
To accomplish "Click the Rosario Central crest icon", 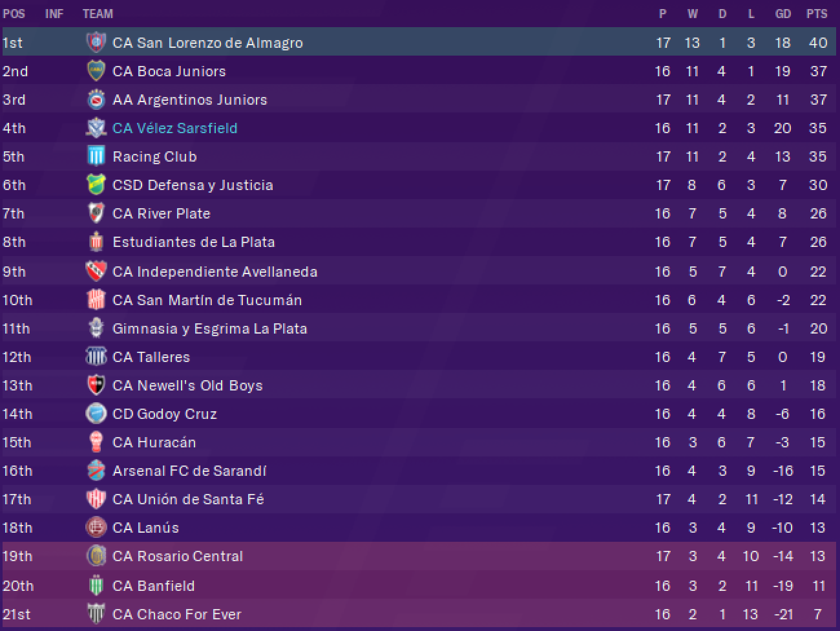I will point(96,556).
